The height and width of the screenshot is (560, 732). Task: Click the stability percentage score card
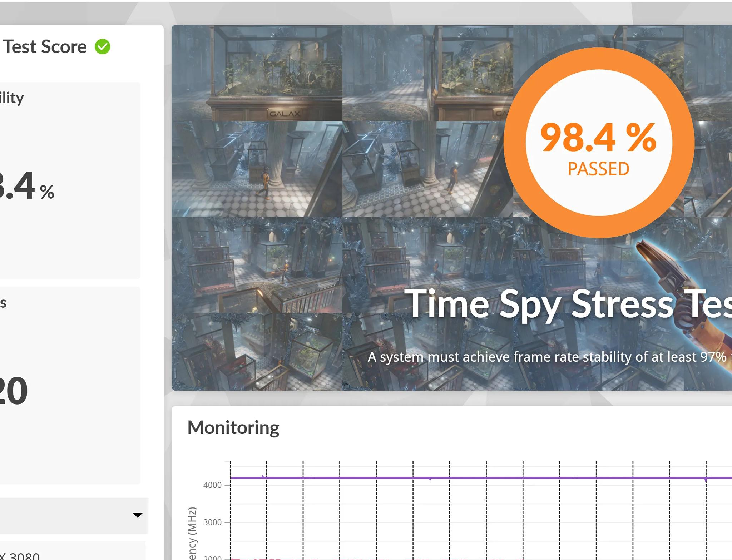pyautogui.click(x=70, y=180)
